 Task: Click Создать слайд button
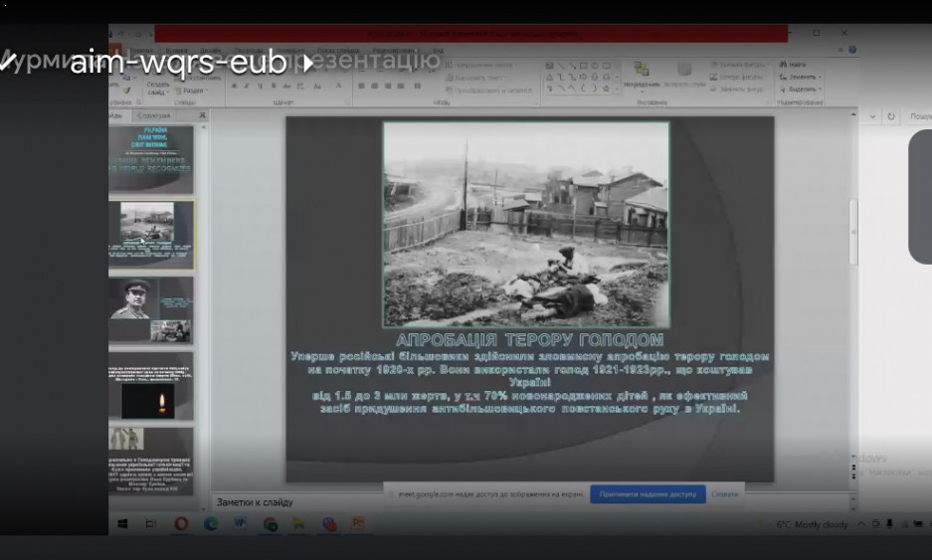158,88
